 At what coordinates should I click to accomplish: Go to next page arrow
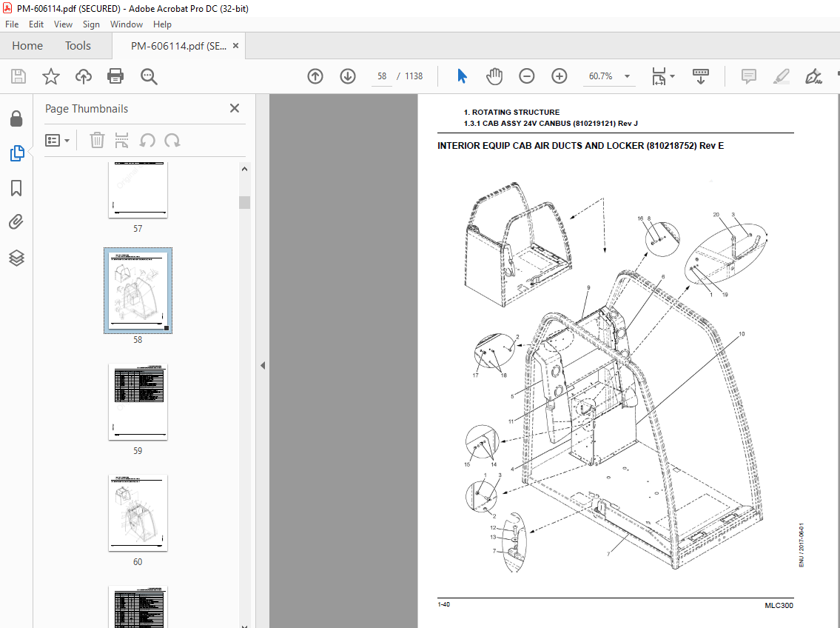[x=348, y=76]
